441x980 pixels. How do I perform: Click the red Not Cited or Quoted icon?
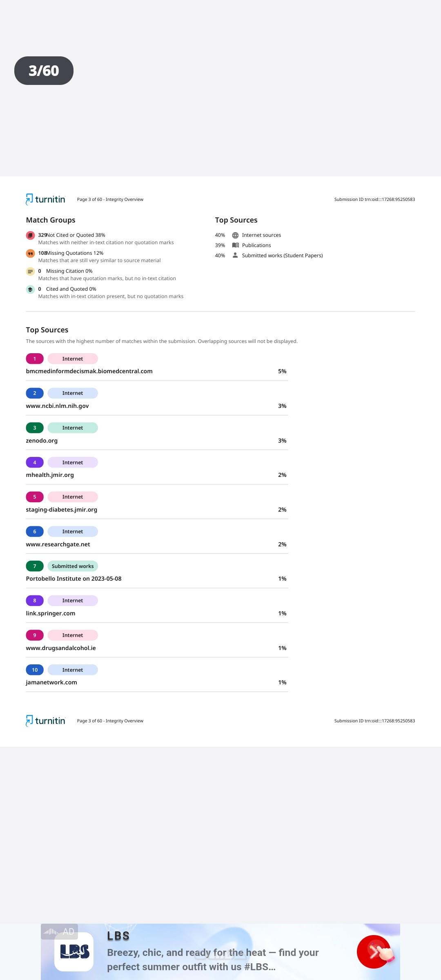click(x=30, y=235)
